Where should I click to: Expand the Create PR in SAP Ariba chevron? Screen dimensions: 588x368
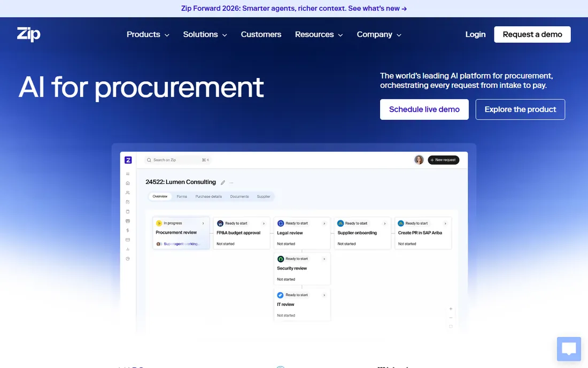(x=445, y=224)
